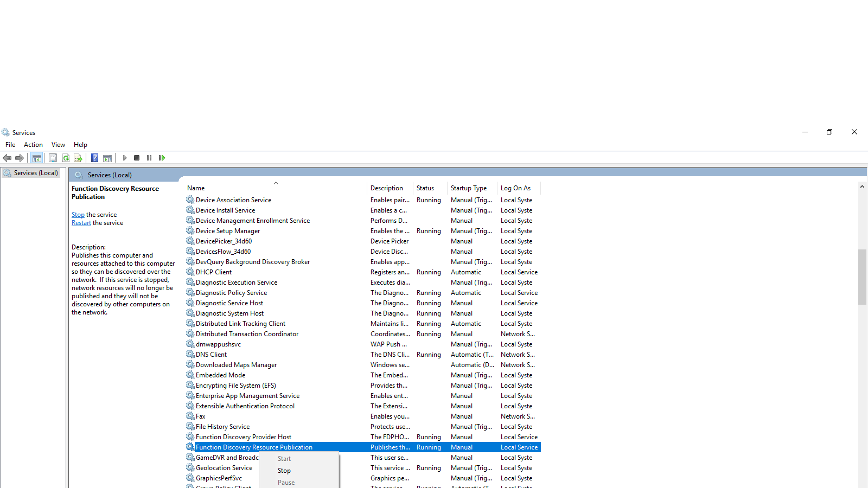The width and height of the screenshot is (868, 488).
Task: Select Device Install Service row
Action: click(x=363, y=210)
